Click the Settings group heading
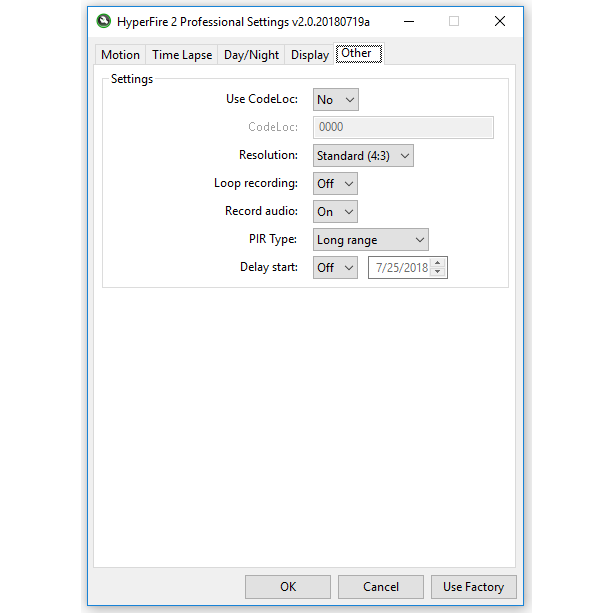Image resolution: width=613 pixels, height=613 pixels. [132, 79]
